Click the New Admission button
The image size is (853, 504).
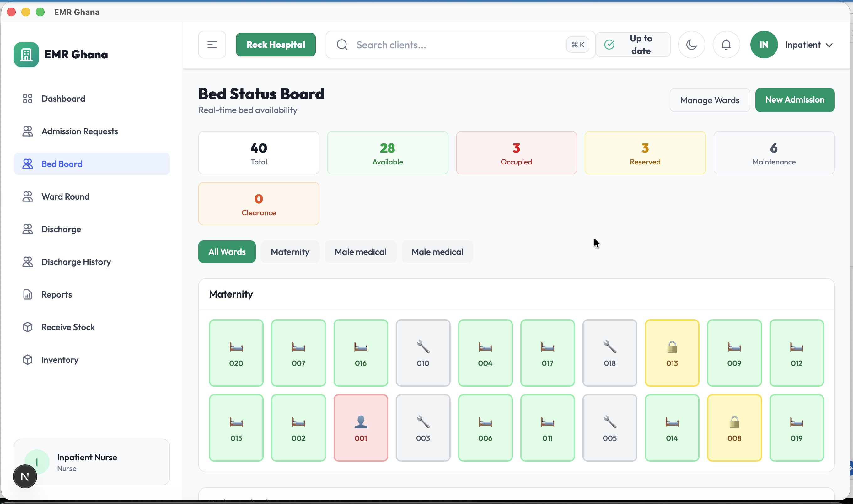pos(795,100)
